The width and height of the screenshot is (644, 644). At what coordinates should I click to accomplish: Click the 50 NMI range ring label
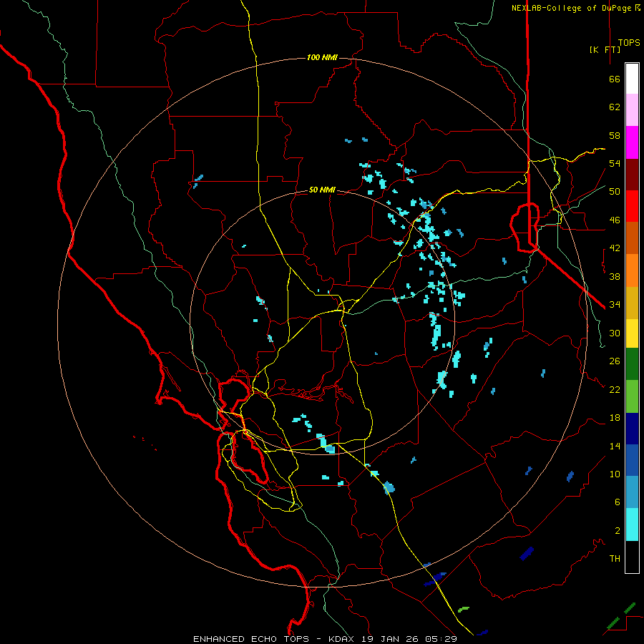click(x=322, y=190)
